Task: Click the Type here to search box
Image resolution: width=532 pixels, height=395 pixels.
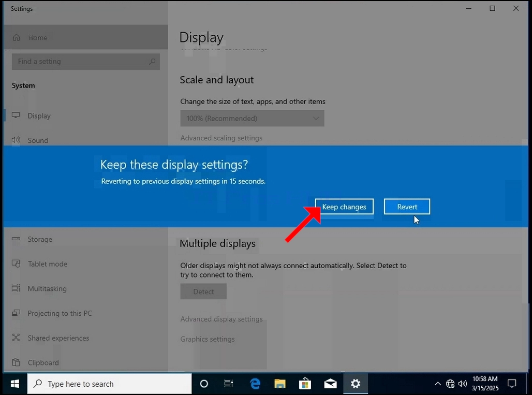Action: click(110, 384)
